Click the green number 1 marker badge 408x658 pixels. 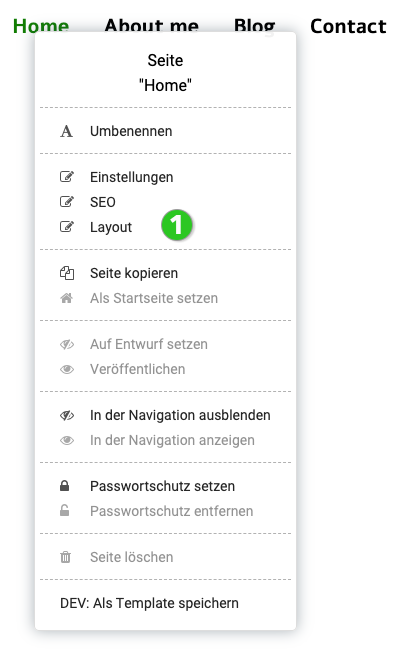tap(177, 225)
